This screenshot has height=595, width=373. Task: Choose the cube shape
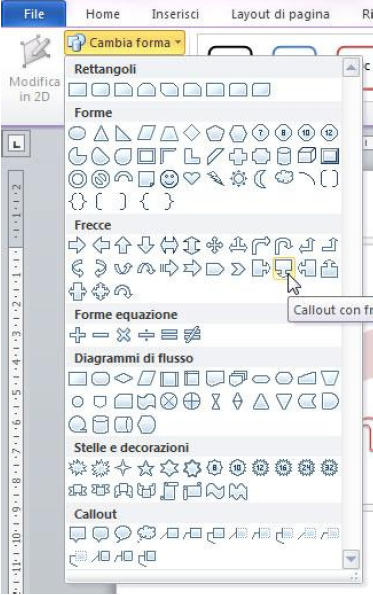[307, 156]
